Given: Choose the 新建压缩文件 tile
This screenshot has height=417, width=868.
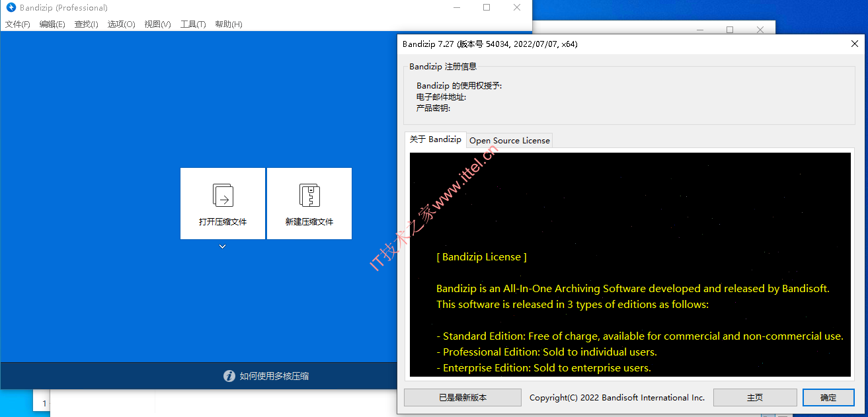Looking at the screenshot, I should pyautogui.click(x=309, y=204).
